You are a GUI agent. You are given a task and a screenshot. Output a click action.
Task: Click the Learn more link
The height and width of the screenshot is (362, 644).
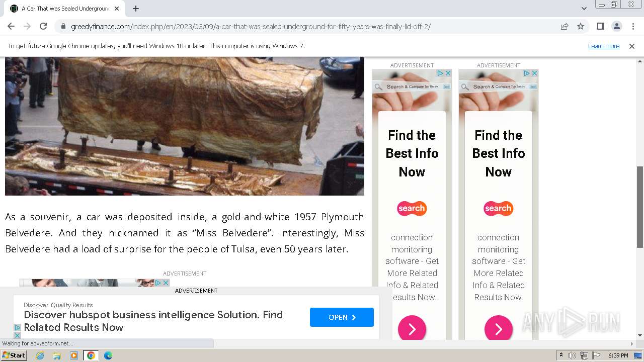(604, 46)
